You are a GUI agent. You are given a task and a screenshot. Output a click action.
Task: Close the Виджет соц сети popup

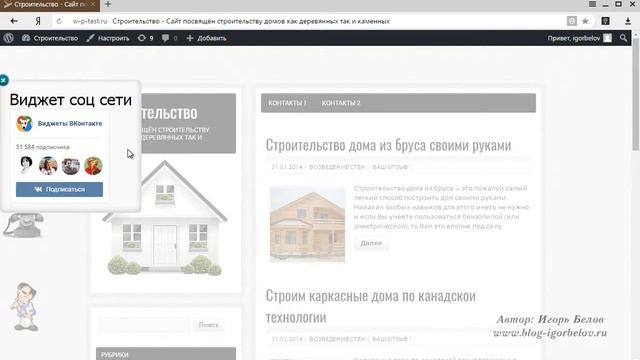(x=4, y=80)
